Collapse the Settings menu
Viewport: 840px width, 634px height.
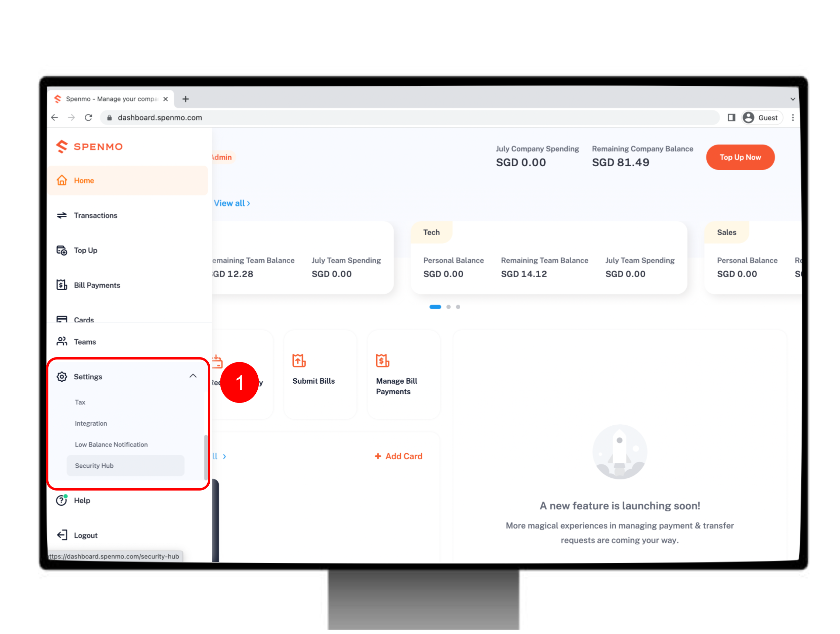point(193,376)
